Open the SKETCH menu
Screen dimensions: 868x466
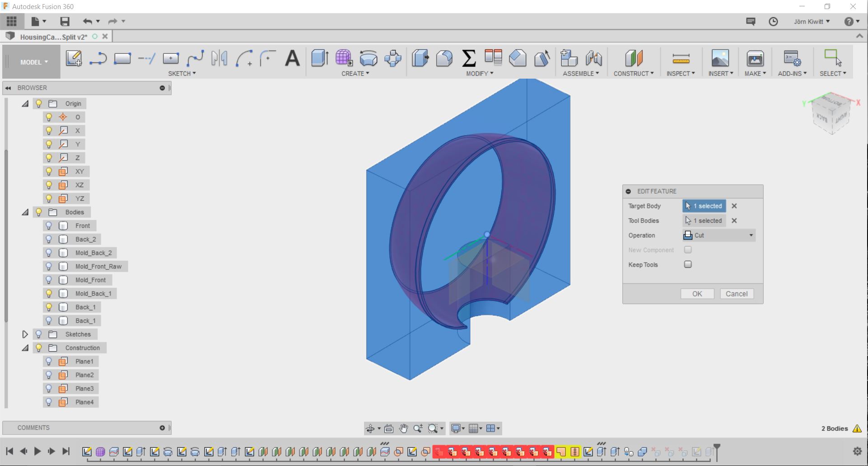pyautogui.click(x=182, y=73)
